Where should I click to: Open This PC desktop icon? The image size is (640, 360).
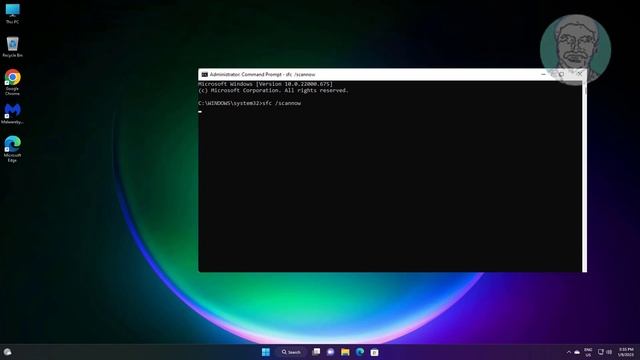(x=12, y=13)
